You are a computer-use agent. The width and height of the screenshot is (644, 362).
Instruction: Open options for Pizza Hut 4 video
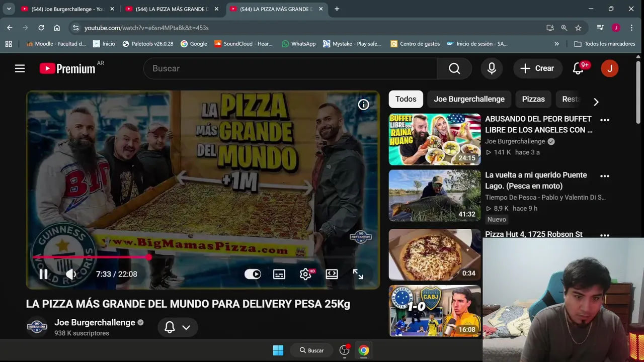(605, 235)
